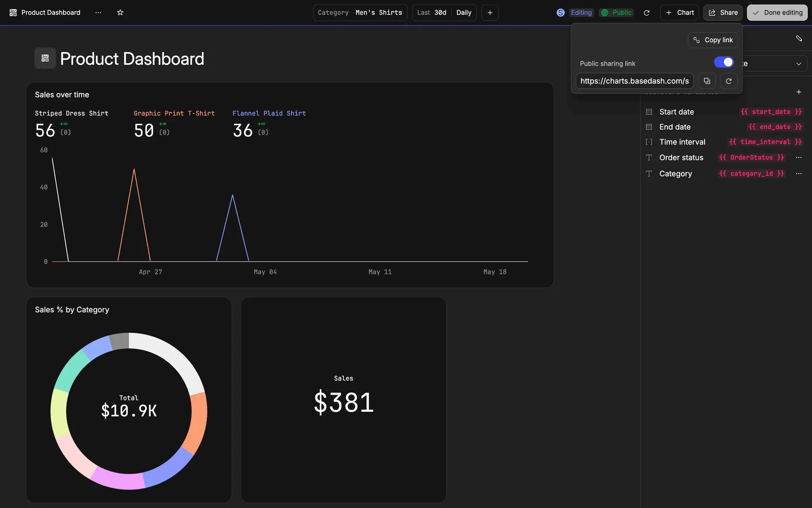Open the dashboard three-dot options menu
Image resolution: width=812 pixels, height=508 pixels.
[98, 13]
